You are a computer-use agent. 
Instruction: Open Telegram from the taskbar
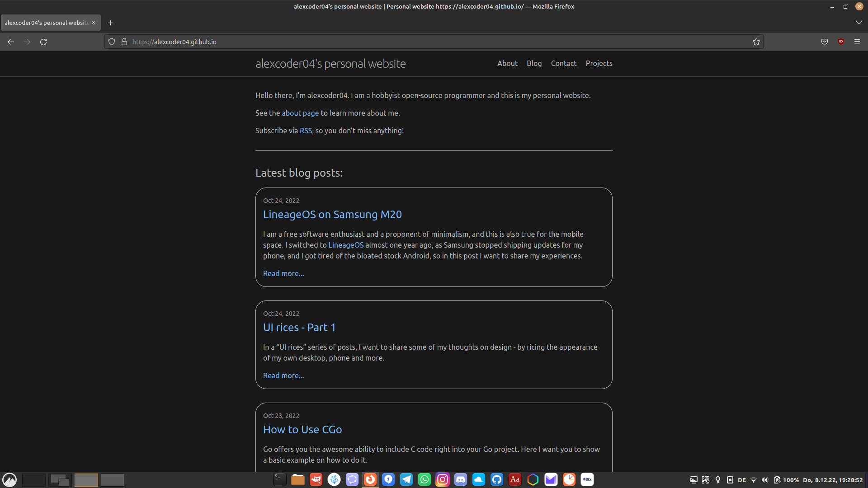pos(406,479)
